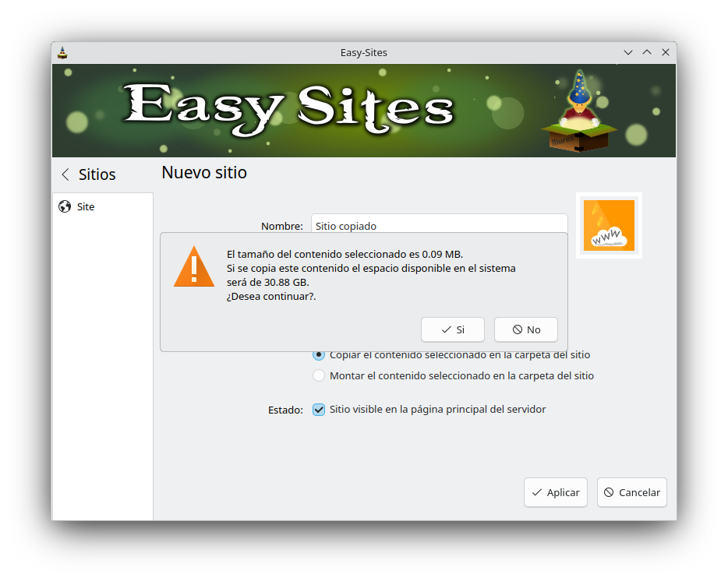728x581 pixels.
Task: Toggle 'Sitio visible en la página principal del servidor'
Action: [x=319, y=409]
